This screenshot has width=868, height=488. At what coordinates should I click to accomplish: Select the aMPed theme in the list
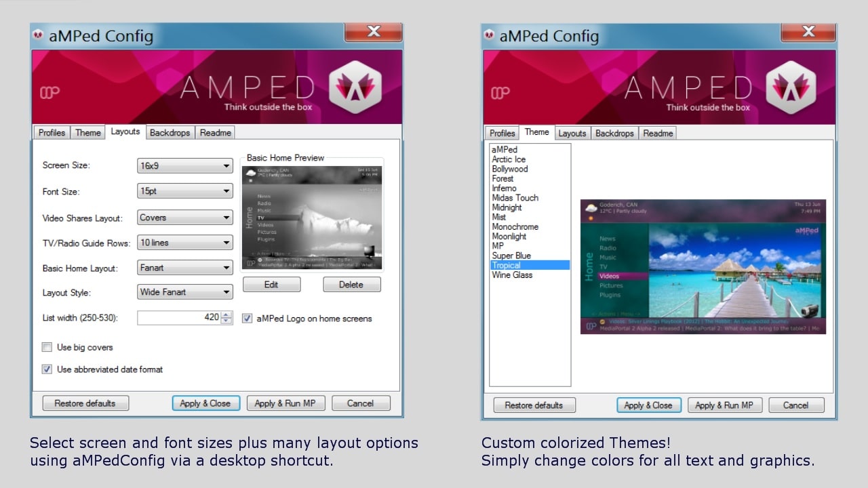pyautogui.click(x=505, y=150)
